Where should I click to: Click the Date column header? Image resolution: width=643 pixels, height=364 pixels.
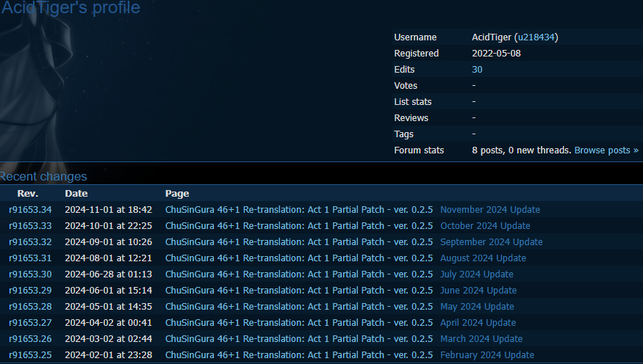[x=76, y=194]
